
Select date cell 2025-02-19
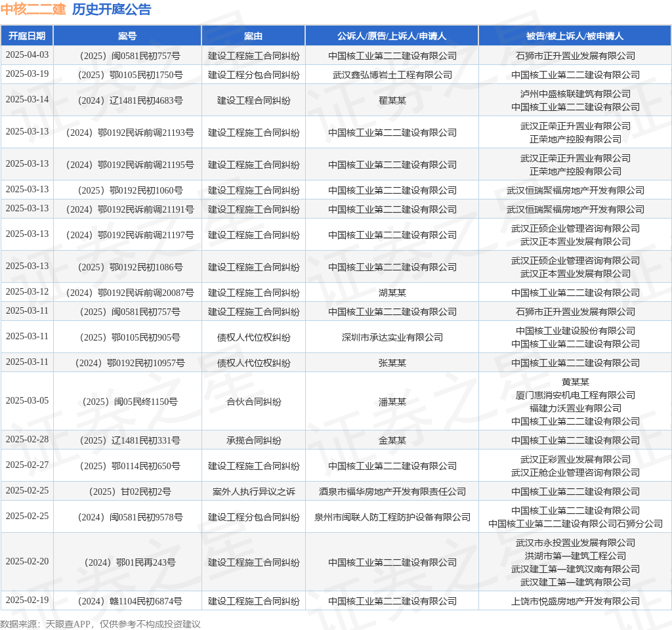tap(27, 600)
